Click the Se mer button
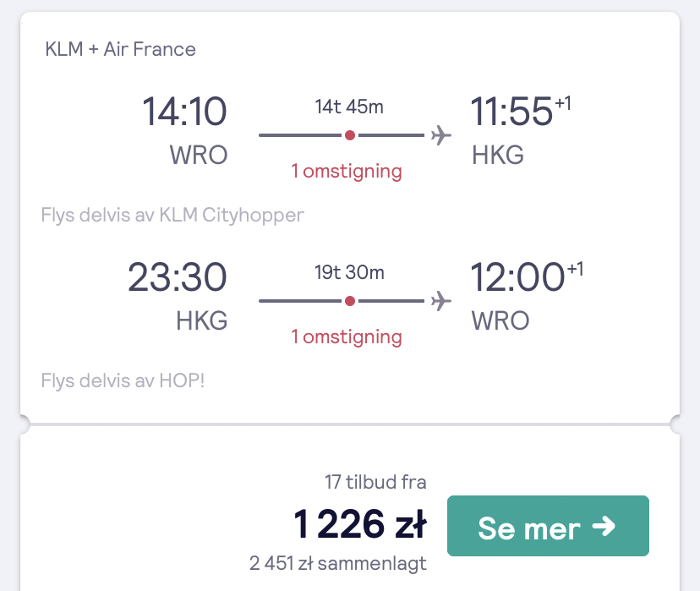The height and width of the screenshot is (591, 700). click(548, 526)
